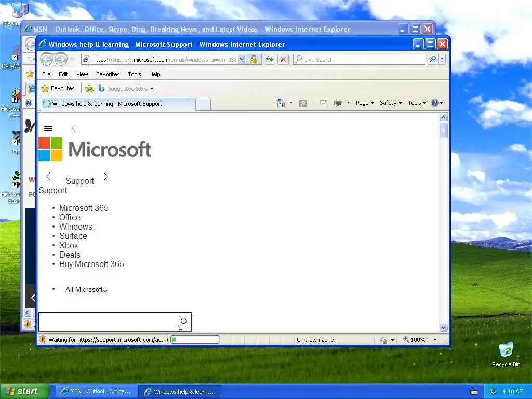Click the address bar URL field

[164, 60]
